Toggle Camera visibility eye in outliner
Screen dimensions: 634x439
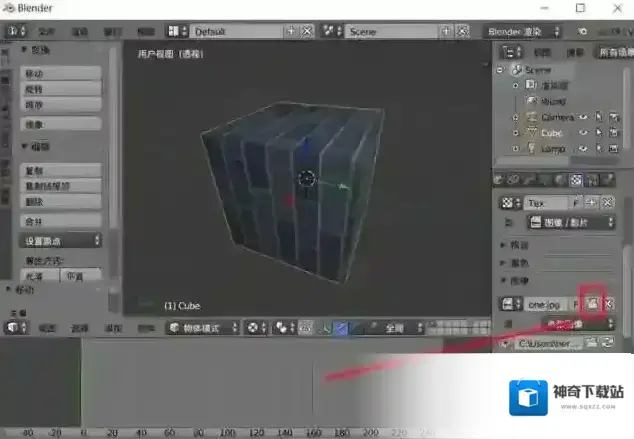click(581, 117)
